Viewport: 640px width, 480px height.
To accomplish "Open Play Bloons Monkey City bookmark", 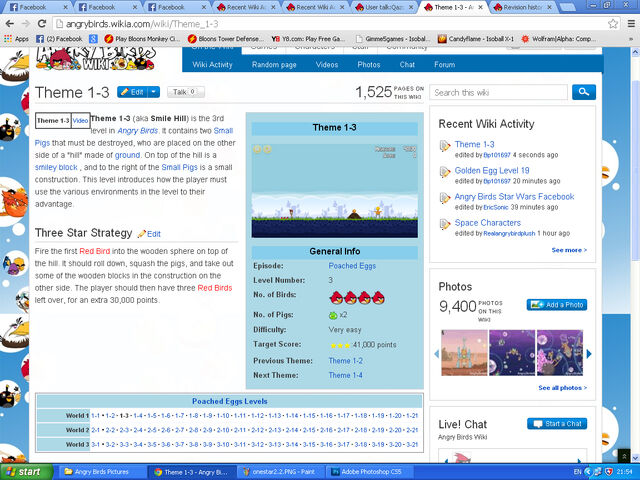I will coord(142,39).
